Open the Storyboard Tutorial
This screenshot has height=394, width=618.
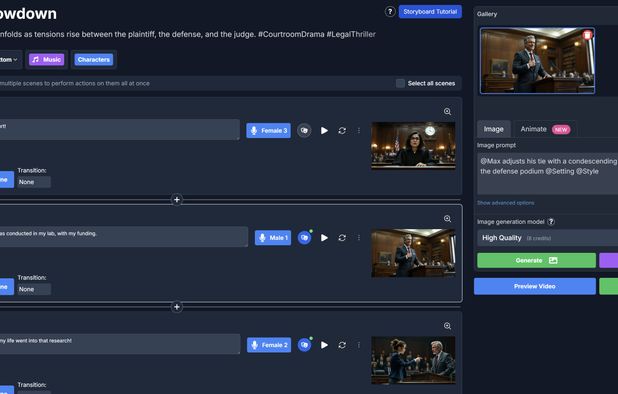(430, 12)
